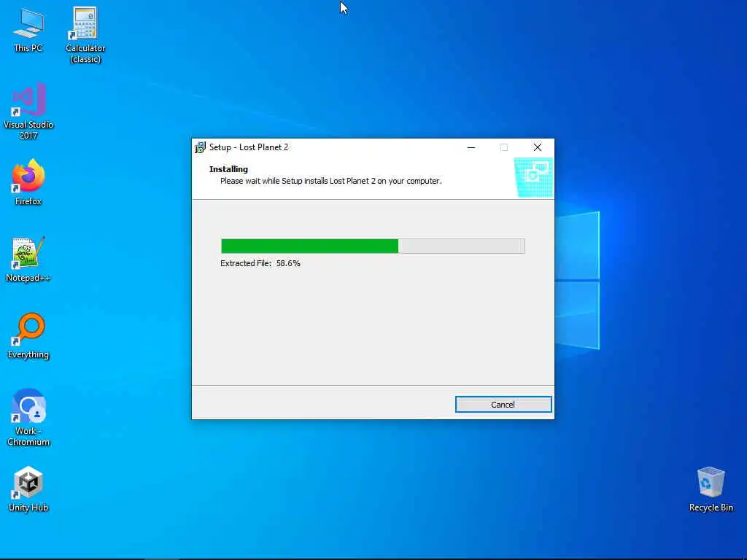Viewport: 747px width, 560px height.
Task: Click the 'Setup - Lost Planet 2' title text
Action: [249, 147]
